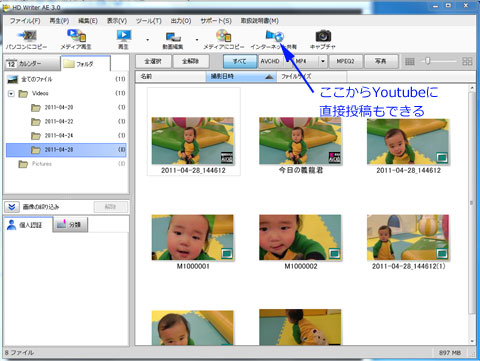
Task: Toggle the All (すべて) filter button
Action: pyautogui.click(x=240, y=61)
